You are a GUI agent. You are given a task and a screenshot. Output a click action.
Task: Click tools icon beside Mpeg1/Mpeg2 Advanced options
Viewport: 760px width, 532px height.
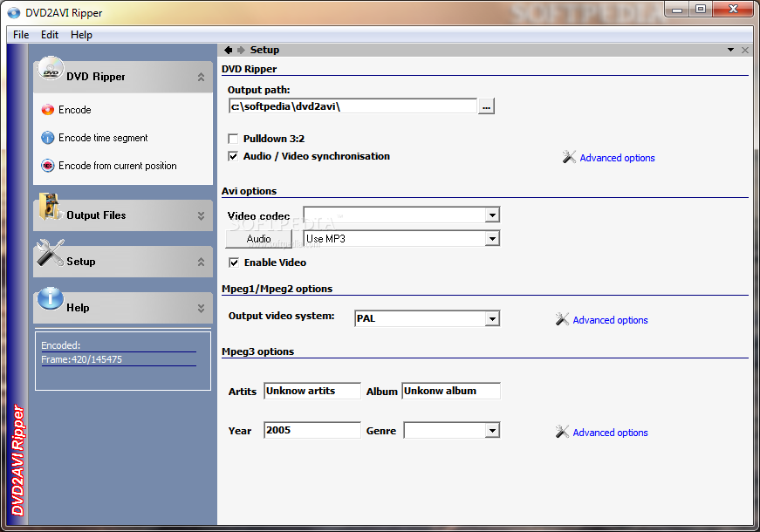click(562, 319)
